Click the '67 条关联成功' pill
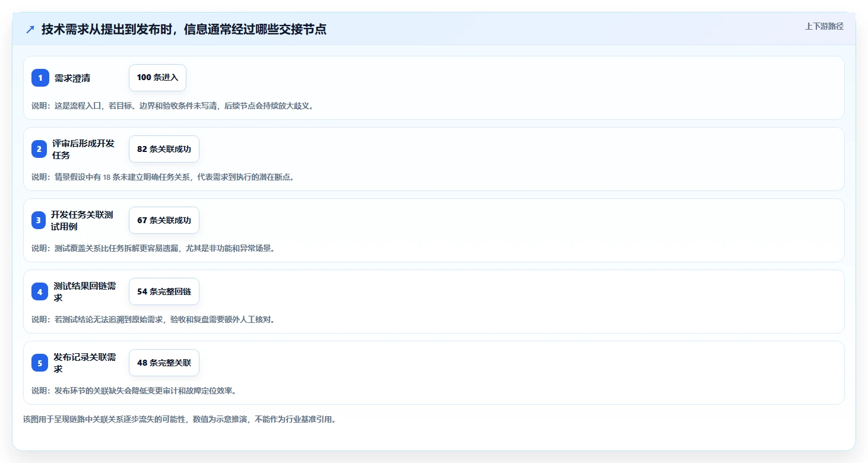Screen dimensions: 868x463 coord(164,220)
